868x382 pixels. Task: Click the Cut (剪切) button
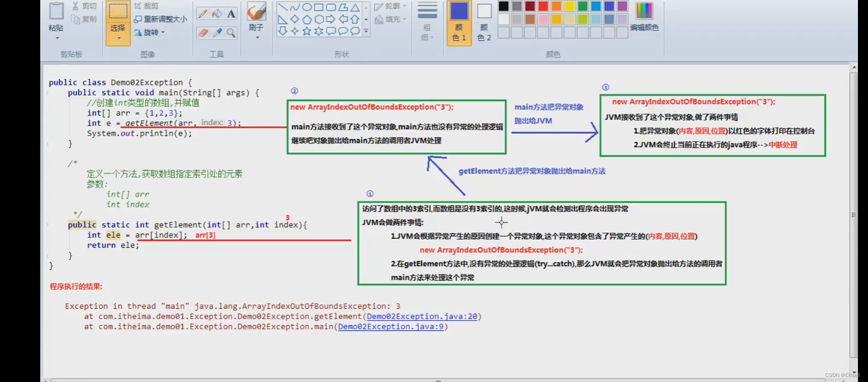coord(84,6)
